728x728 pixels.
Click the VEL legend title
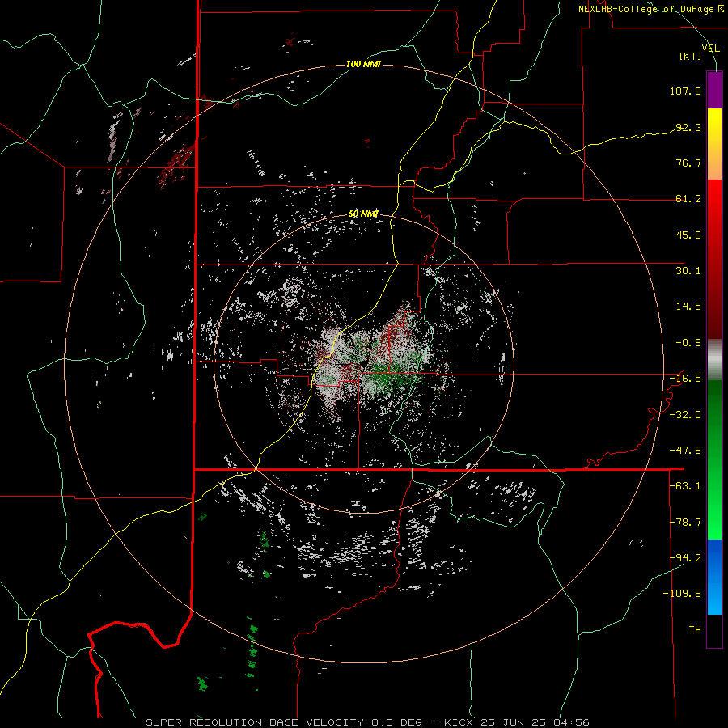click(711, 48)
